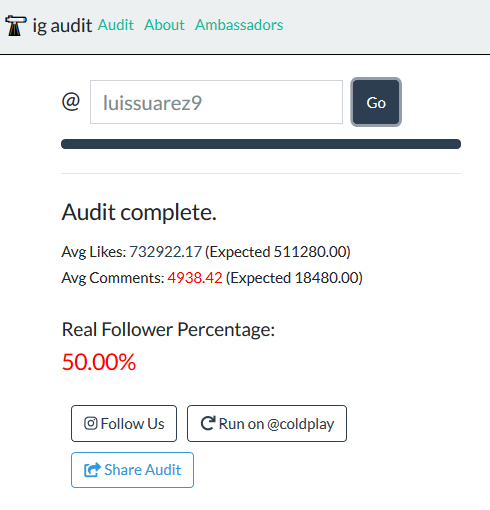490x510 pixels.
Task: Click the @ symbol before the username field
Action: [71, 101]
